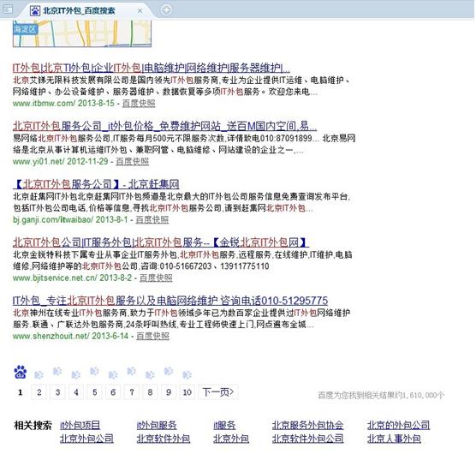This screenshot has height=460, width=476.
Task: Open 北京IT外包服务公司_it外包价格 result title
Action: (x=165, y=126)
